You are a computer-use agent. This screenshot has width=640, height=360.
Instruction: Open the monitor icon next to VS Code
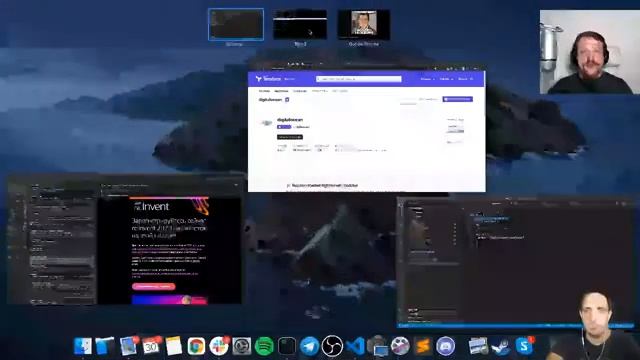[378, 346]
